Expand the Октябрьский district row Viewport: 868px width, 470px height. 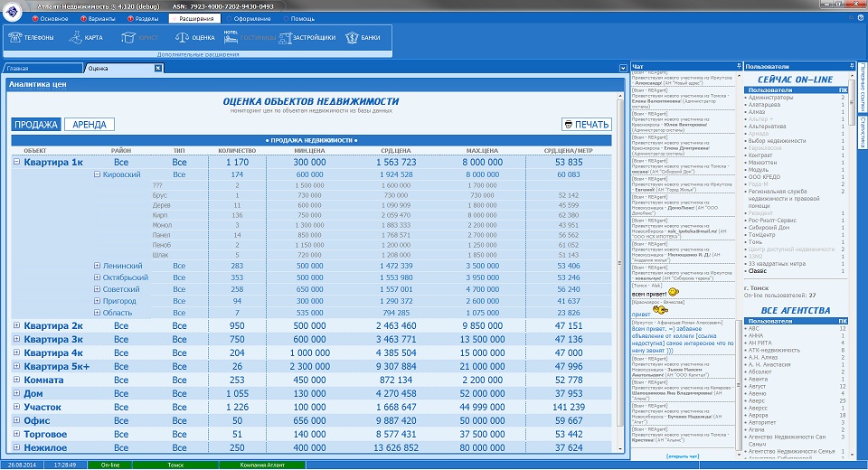pos(97,277)
